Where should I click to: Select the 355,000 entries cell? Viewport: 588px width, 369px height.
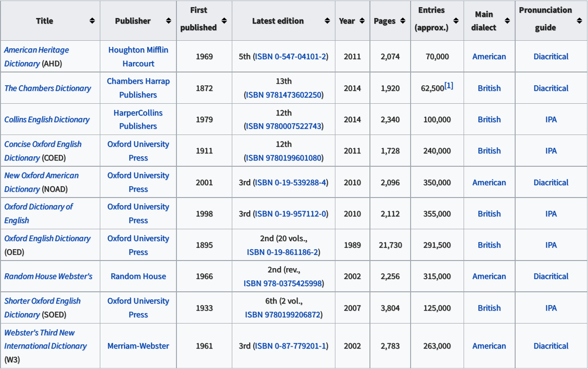437,214
